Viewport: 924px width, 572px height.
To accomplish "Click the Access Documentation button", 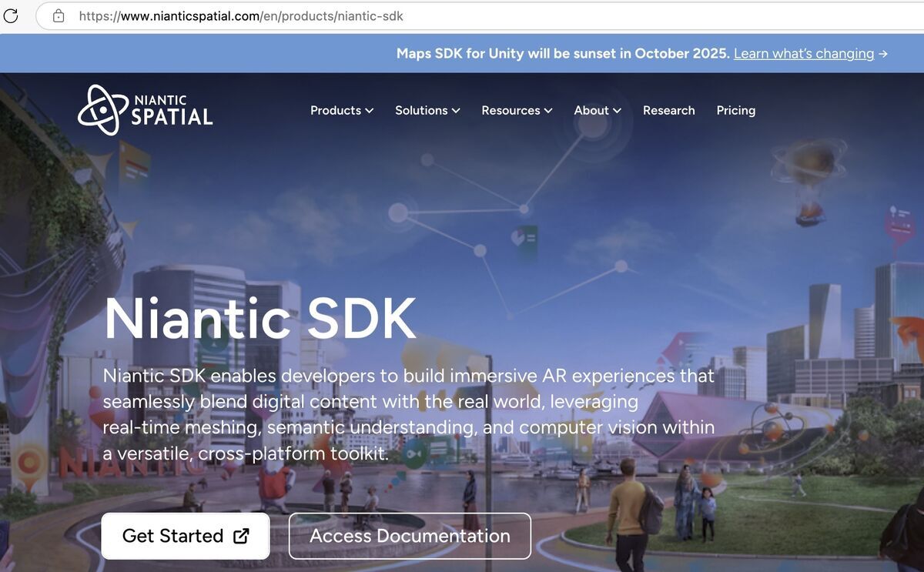I will pyautogui.click(x=410, y=536).
